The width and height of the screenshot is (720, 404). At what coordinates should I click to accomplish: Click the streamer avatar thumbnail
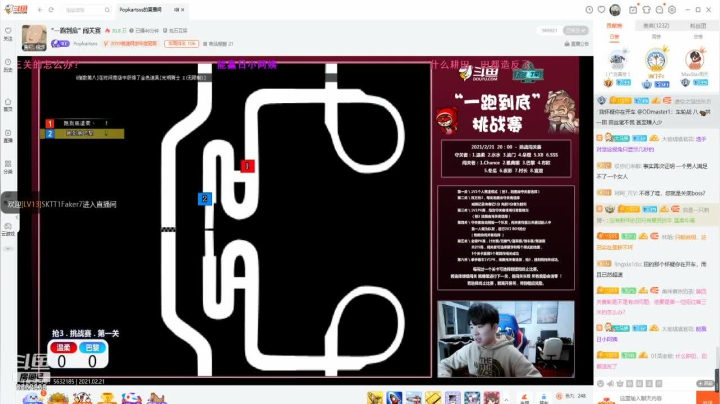[34, 38]
